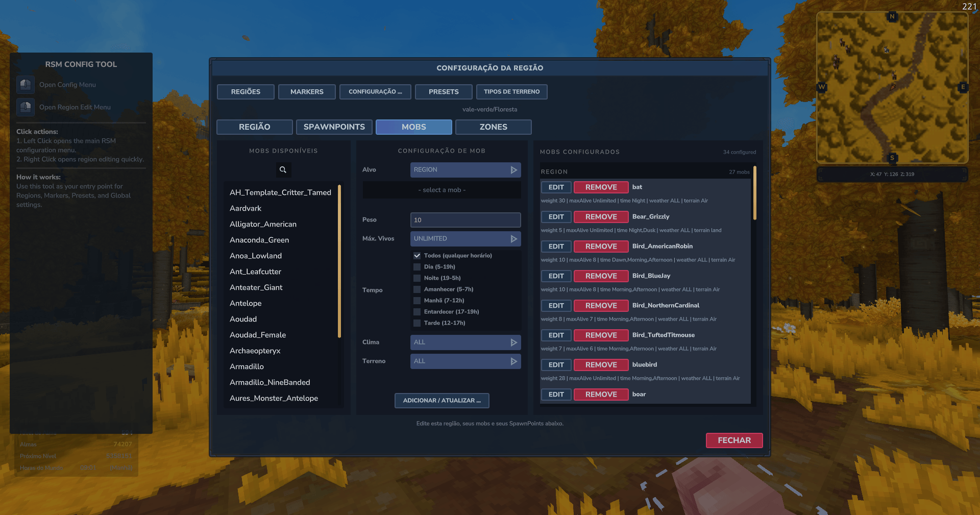Image resolution: width=980 pixels, height=515 pixels.
Task: Edit the bat mob entry
Action: click(x=556, y=187)
